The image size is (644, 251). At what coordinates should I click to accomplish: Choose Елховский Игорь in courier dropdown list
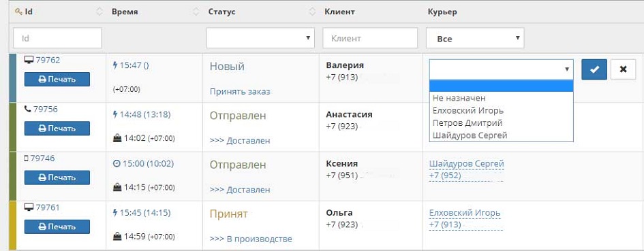click(501, 110)
